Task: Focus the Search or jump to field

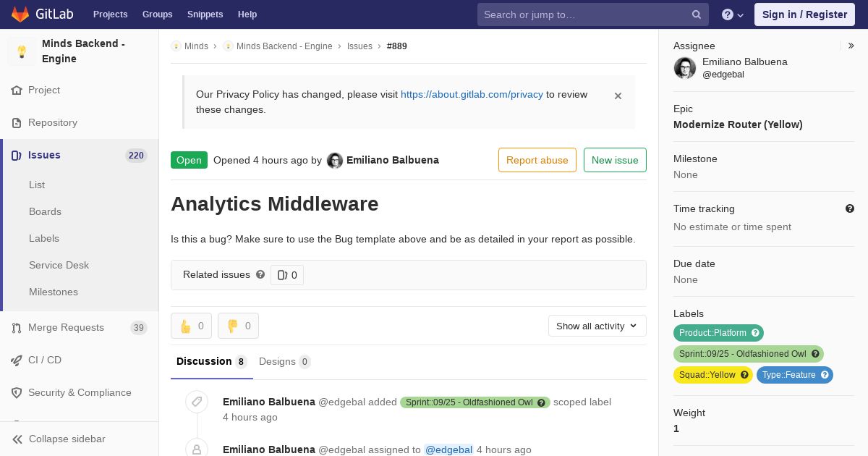Action: [593, 14]
